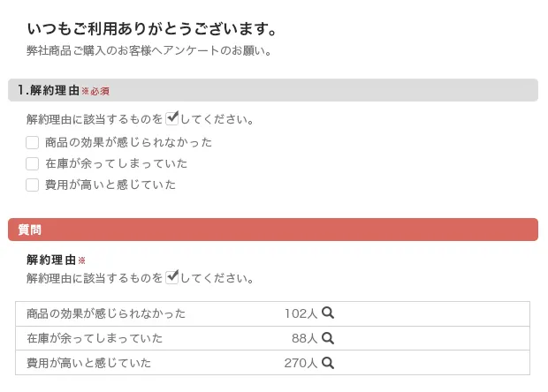Click the 102人 respondent count
This screenshot has width=548, height=392.
point(301,313)
